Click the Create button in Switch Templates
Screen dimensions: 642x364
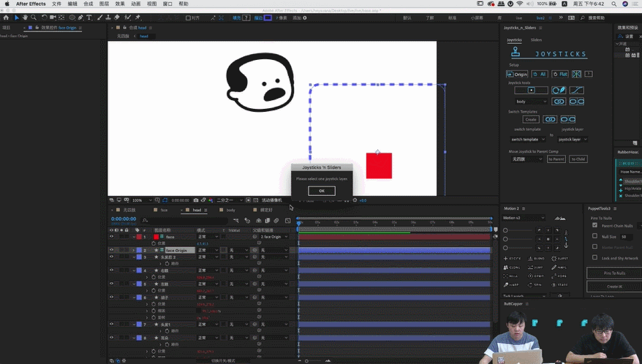point(531,119)
